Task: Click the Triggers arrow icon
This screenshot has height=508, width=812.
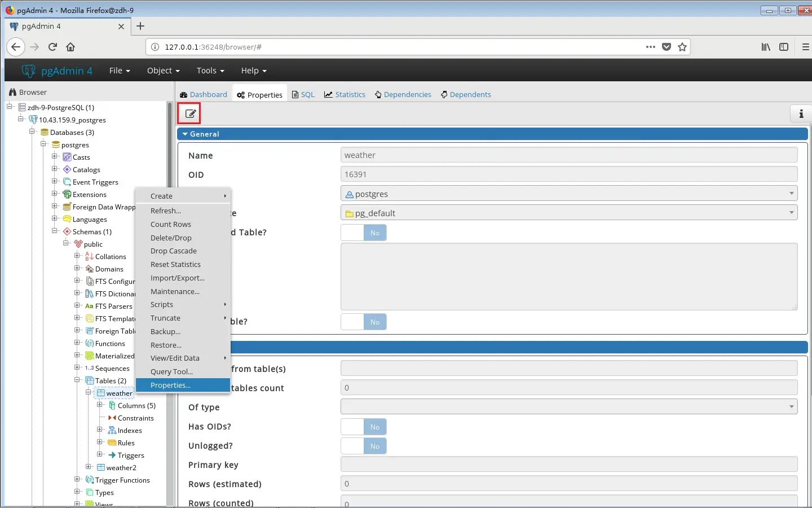Action: tap(112, 455)
